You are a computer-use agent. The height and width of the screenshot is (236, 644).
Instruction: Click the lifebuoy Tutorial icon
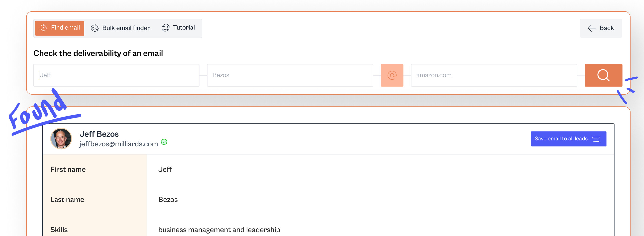(166, 28)
